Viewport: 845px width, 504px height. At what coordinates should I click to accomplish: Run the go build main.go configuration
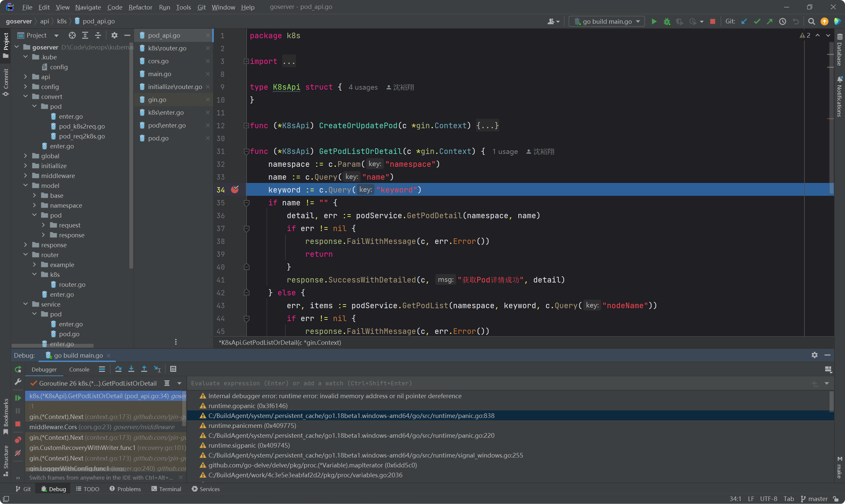point(654,21)
